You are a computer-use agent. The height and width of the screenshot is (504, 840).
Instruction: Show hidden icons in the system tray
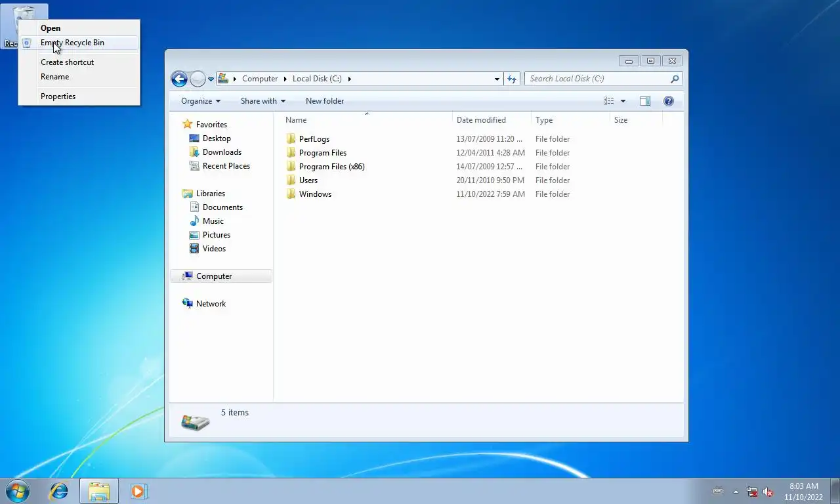tap(736, 492)
